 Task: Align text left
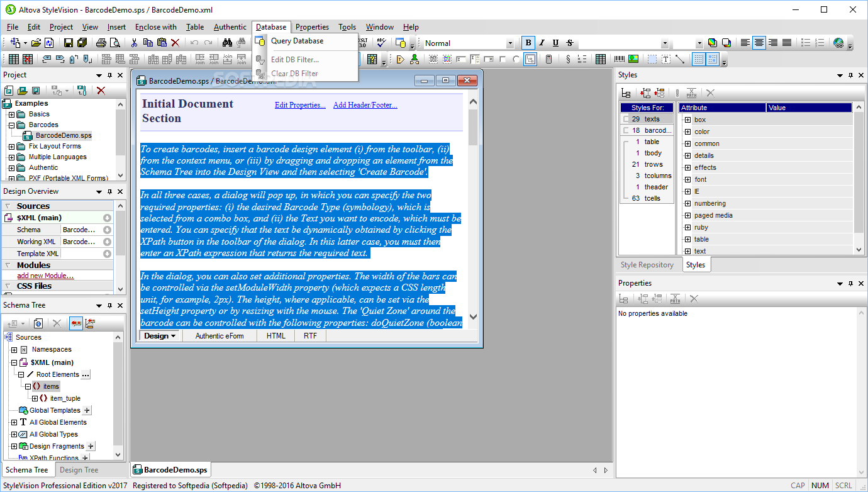(745, 43)
